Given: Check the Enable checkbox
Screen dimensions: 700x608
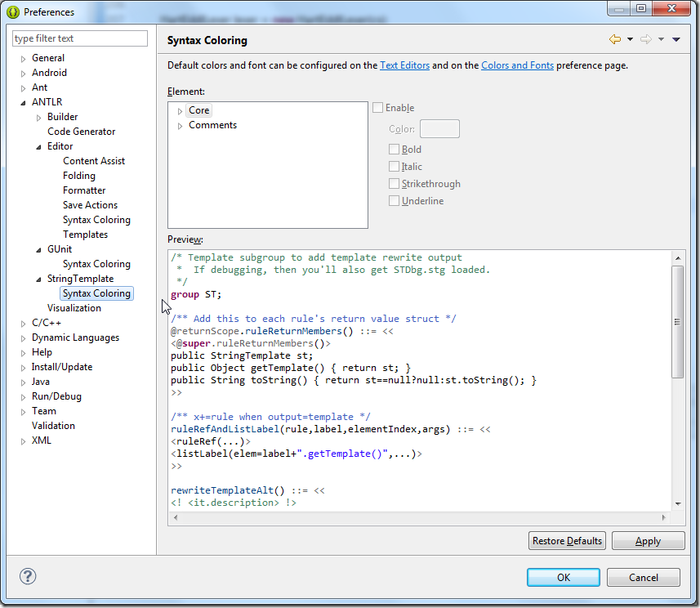Looking at the screenshot, I should [378, 108].
